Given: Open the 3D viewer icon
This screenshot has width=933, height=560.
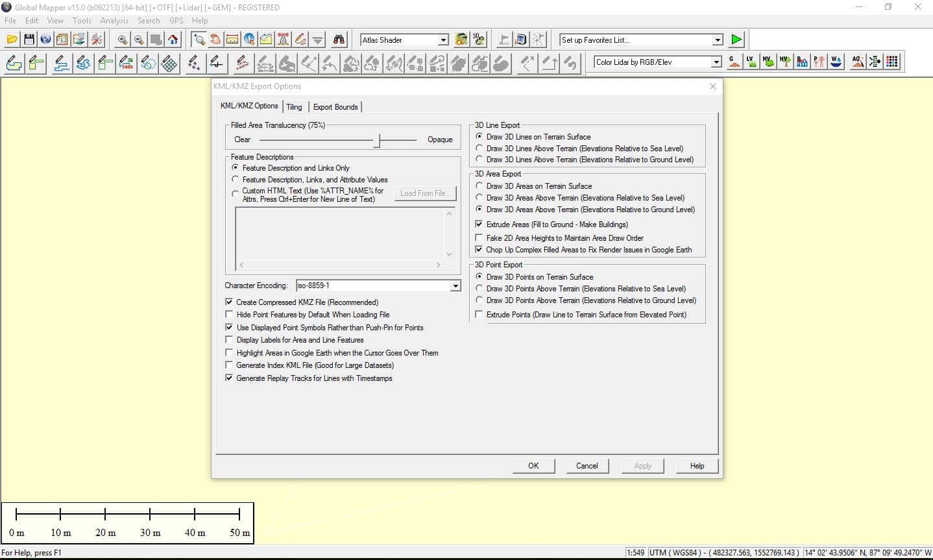Looking at the screenshot, I should pyautogui.click(x=479, y=40).
